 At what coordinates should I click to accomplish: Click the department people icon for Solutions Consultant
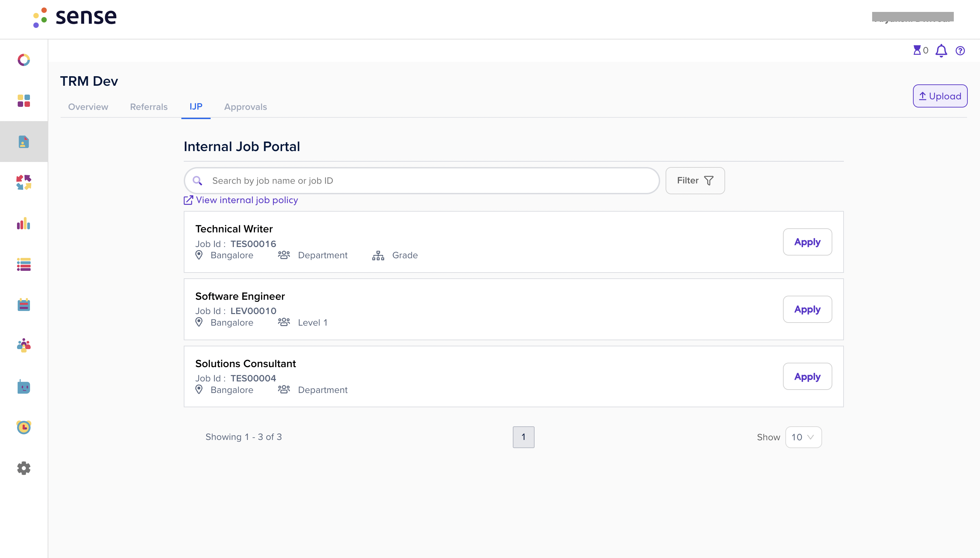click(x=283, y=389)
